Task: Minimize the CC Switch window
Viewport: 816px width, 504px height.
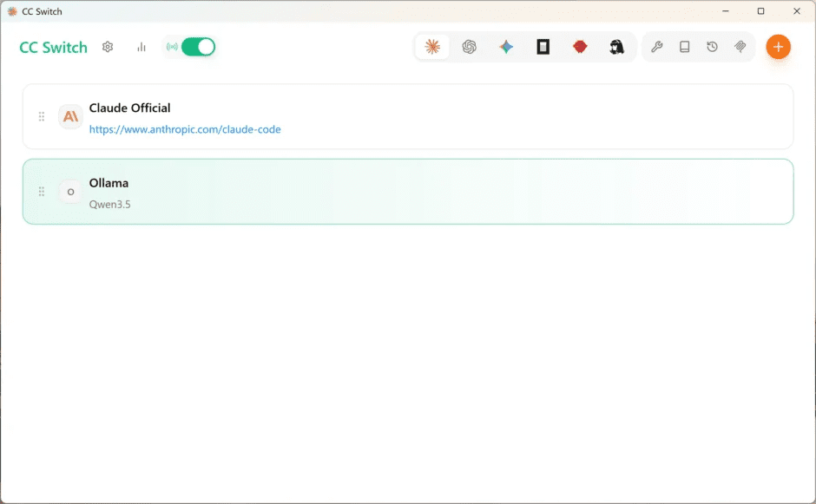Action: point(726,11)
